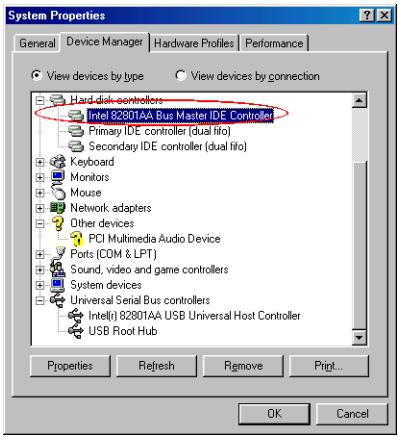Select the Other devices label
The image size is (398, 437).
point(102,224)
